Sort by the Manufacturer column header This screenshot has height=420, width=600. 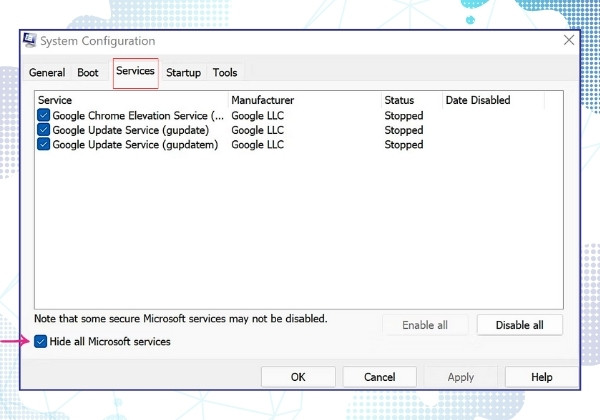pyautogui.click(x=305, y=100)
